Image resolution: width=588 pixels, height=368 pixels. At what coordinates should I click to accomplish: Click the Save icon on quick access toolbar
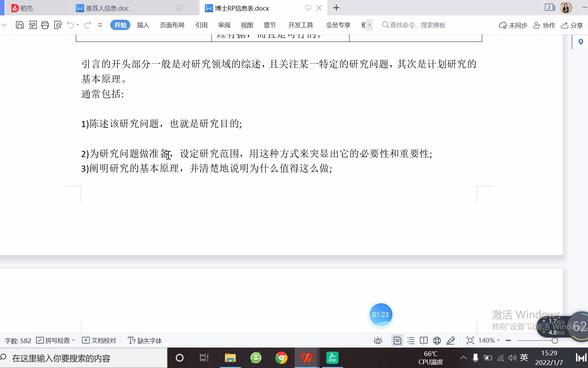tap(20, 25)
